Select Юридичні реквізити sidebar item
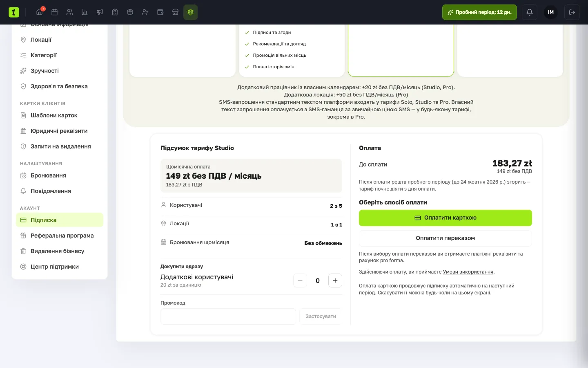588x368 pixels. [60, 131]
